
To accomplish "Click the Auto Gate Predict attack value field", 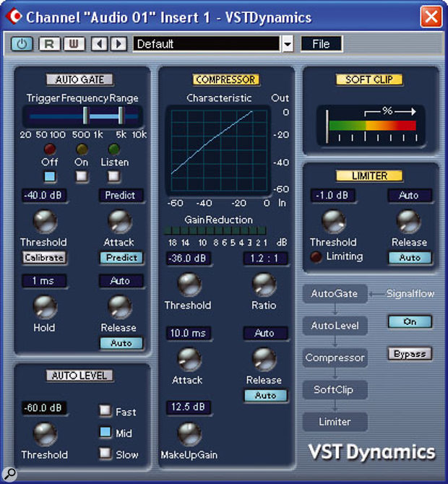I will click(x=121, y=195).
